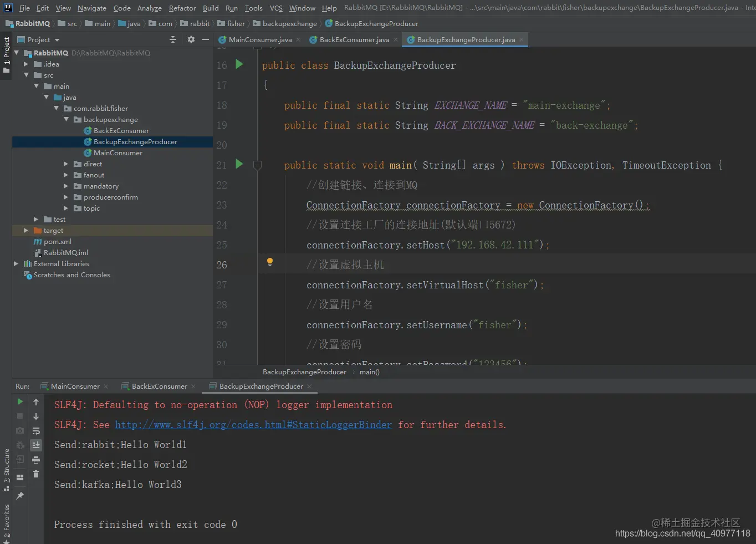Click the run gutter icon at line 16
This screenshot has height=544, width=756.
coord(239,64)
